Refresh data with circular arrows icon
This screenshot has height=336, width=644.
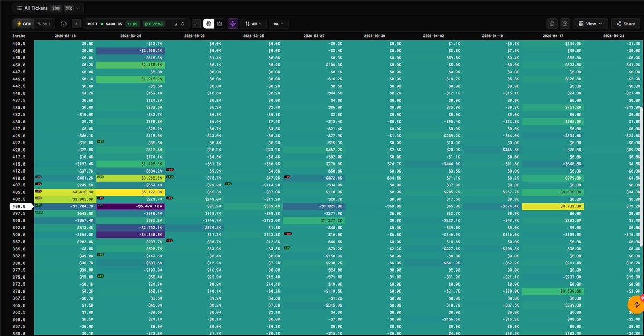pos(552,24)
